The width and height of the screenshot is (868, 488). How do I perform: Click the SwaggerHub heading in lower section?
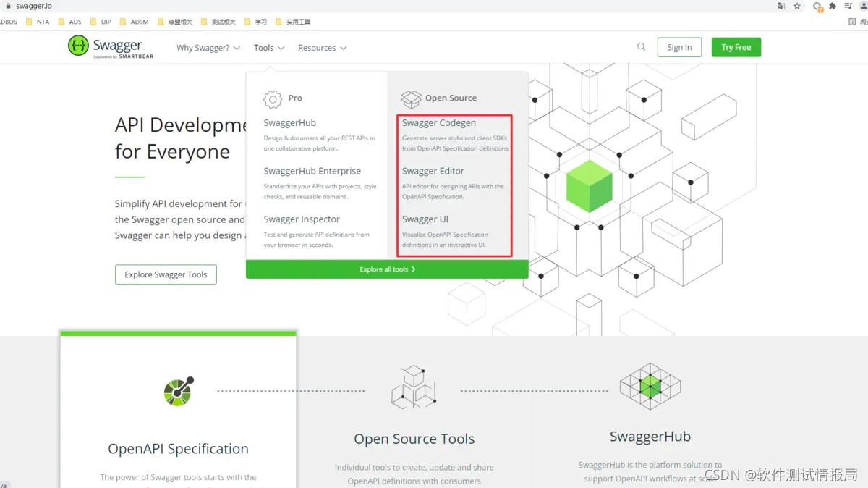click(x=650, y=437)
